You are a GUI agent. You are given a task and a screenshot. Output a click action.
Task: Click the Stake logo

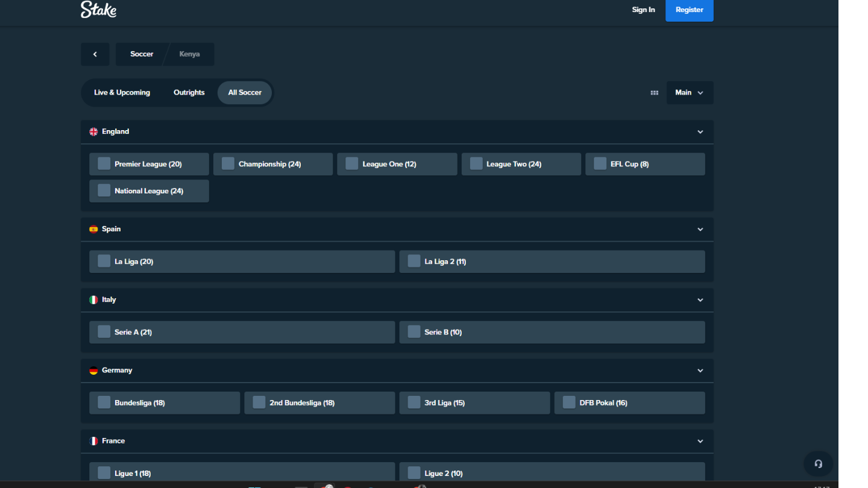pos(99,10)
